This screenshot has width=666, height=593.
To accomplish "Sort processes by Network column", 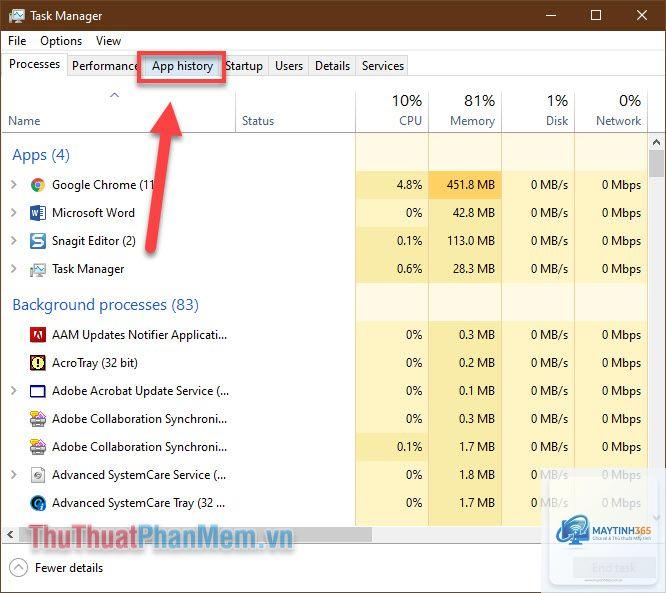I will click(x=611, y=112).
